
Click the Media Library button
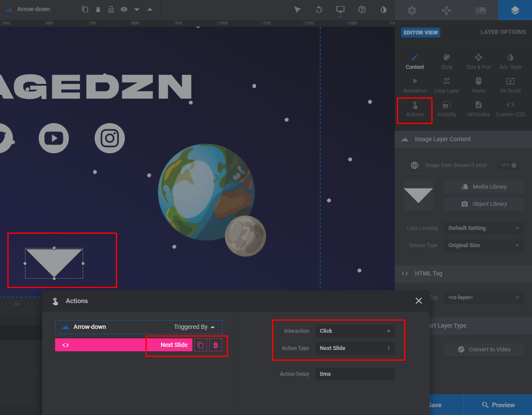[x=484, y=187]
